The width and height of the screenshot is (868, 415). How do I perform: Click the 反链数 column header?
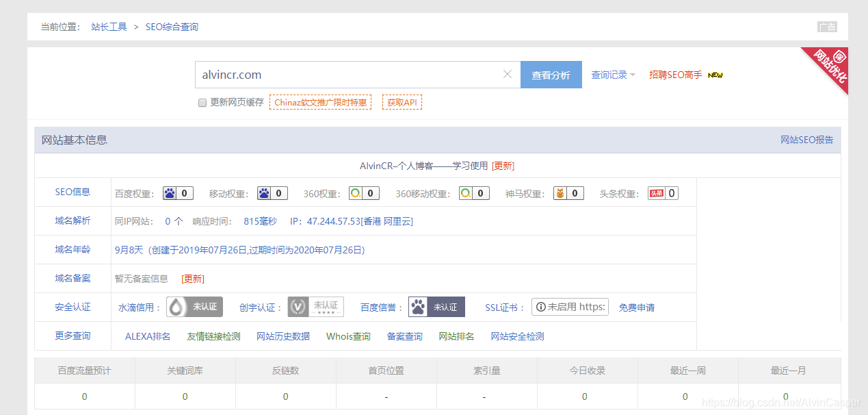[x=285, y=370]
